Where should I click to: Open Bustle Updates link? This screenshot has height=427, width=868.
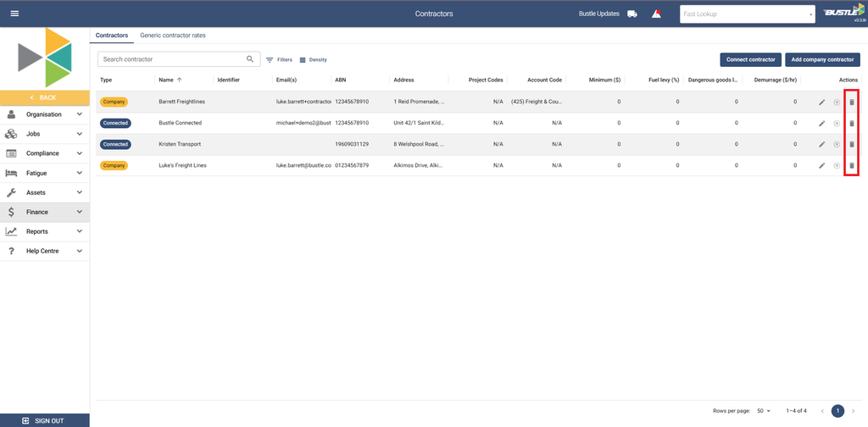[x=599, y=14]
